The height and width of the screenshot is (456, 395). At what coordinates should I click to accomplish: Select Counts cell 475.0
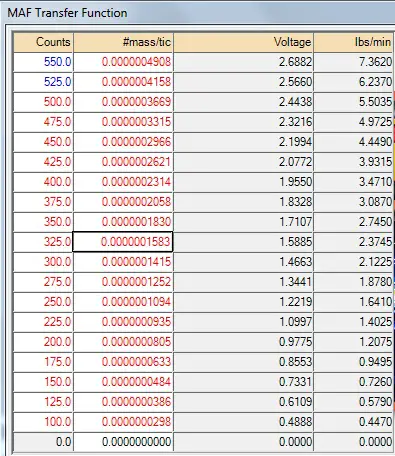pos(43,122)
